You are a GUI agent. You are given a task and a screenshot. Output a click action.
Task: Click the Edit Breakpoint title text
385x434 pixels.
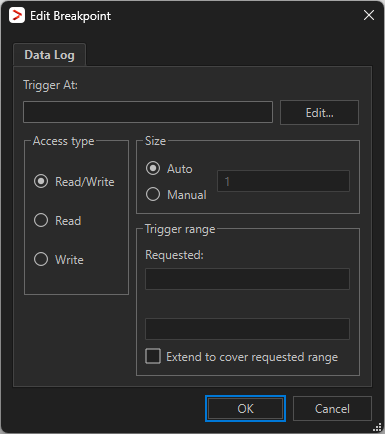[x=70, y=16]
